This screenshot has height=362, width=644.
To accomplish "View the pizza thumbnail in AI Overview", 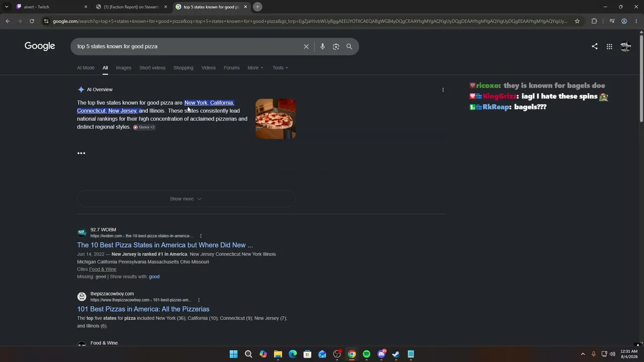I will coord(276,119).
